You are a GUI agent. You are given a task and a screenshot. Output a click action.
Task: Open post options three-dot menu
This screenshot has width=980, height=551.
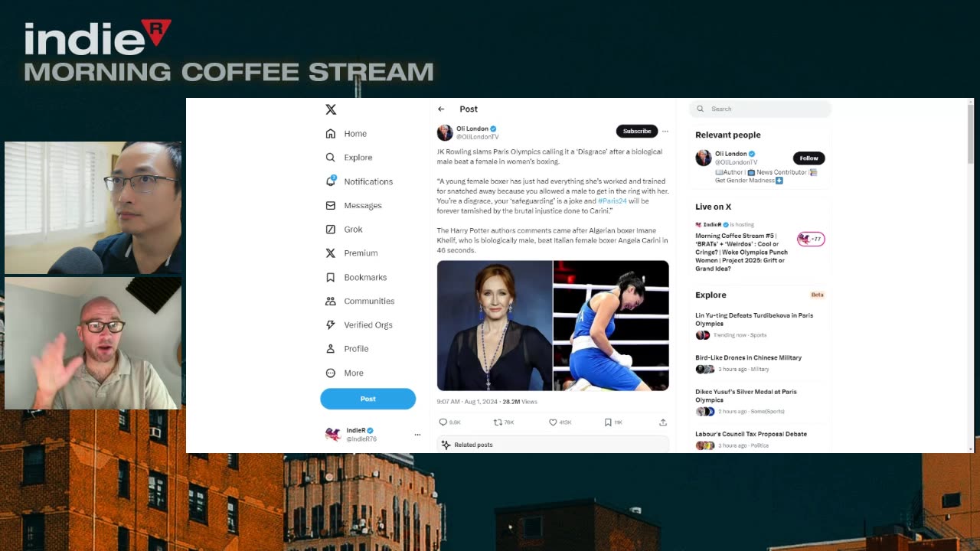[665, 131]
